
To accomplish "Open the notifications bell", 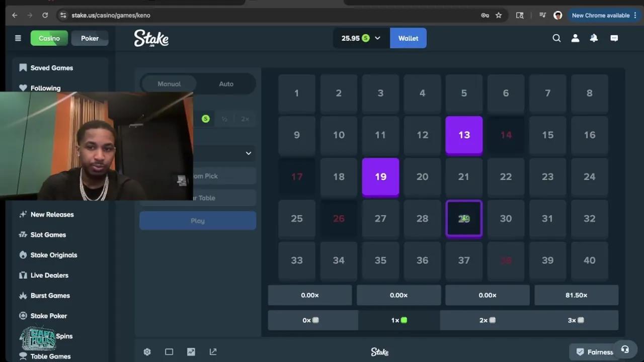I will [594, 38].
